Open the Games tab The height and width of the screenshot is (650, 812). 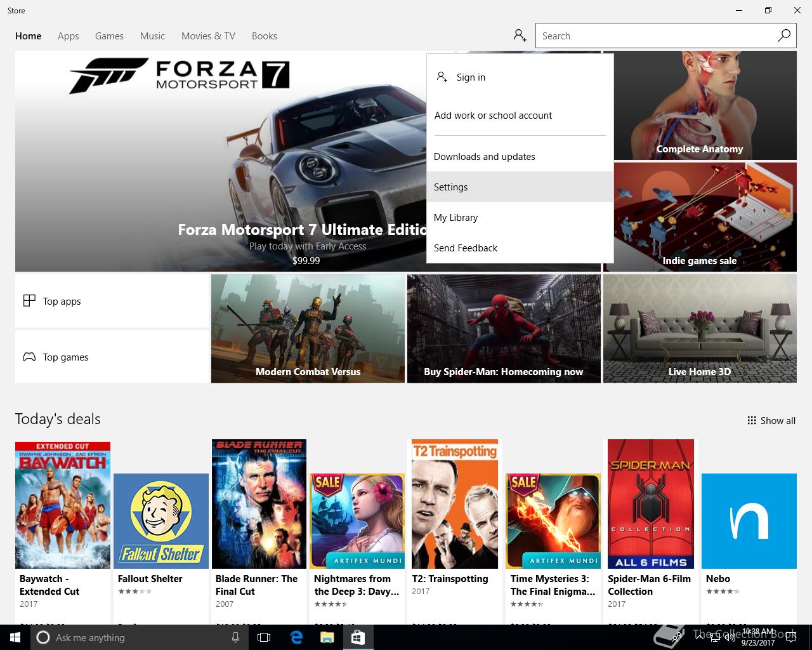pos(109,36)
